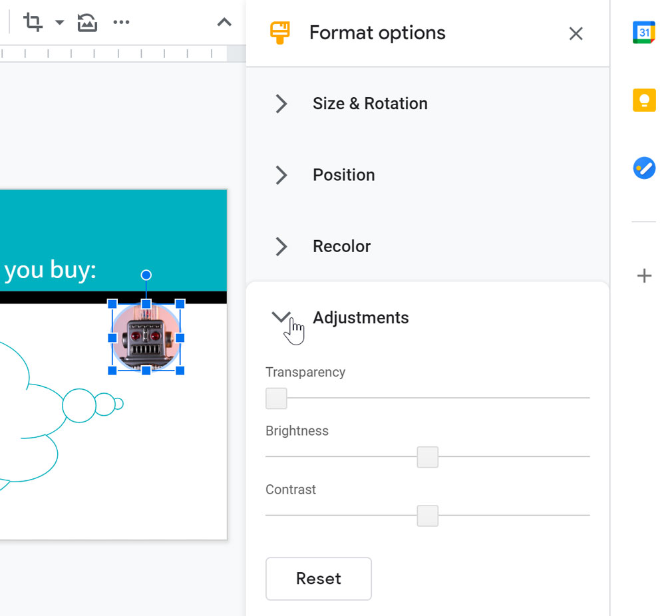Click the plus icon to get add-ons
Screen dimensions: 672x616
click(x=643, y=276)
